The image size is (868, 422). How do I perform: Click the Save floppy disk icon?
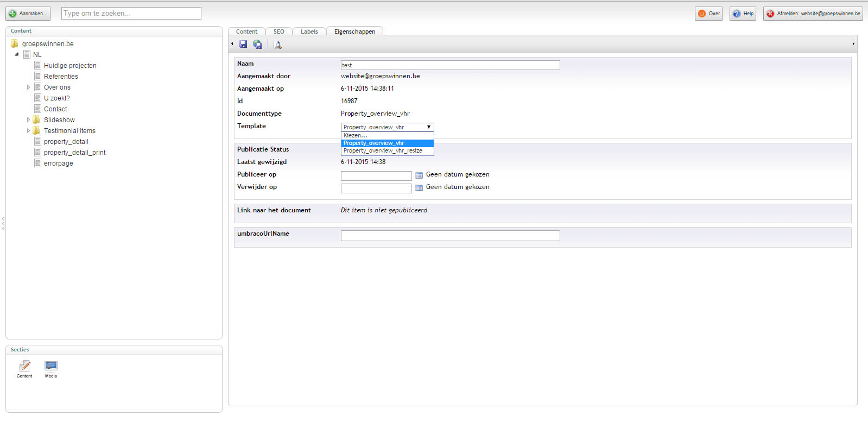243,45
